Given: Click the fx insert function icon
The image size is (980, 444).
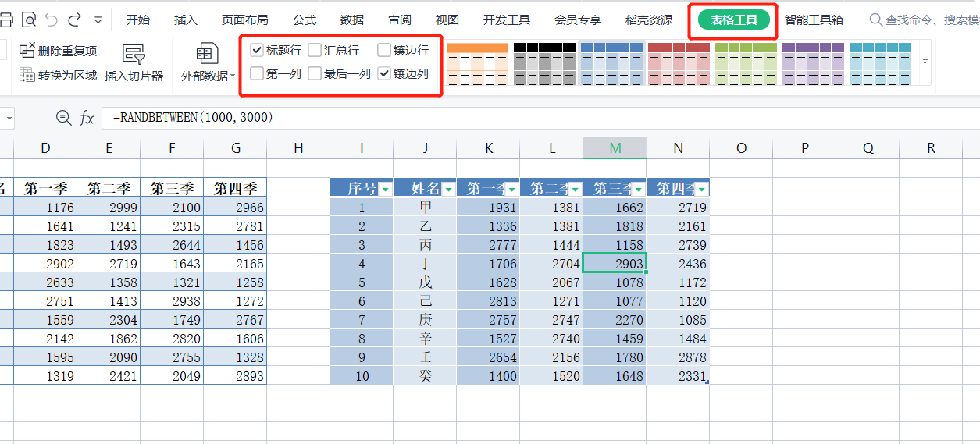Looking at the screenshot, I should pos(87,118).
